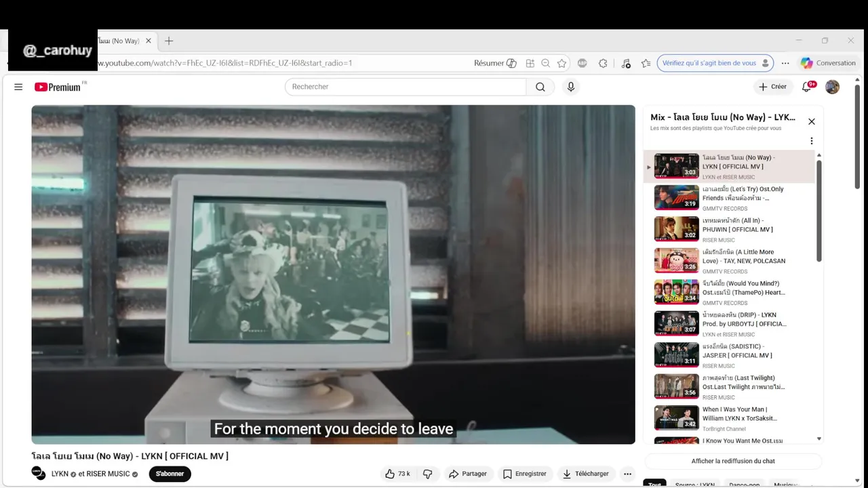Click Vérifiez qu'il s'agit bien de vous
This screenshot has width=868, height=488.
(715, 63)
